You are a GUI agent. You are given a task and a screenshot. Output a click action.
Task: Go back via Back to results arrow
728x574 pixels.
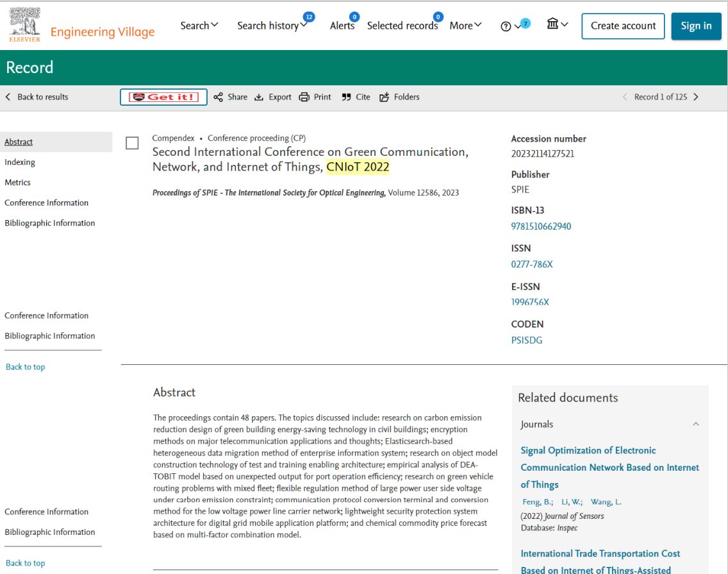click(x=8, y=97)
